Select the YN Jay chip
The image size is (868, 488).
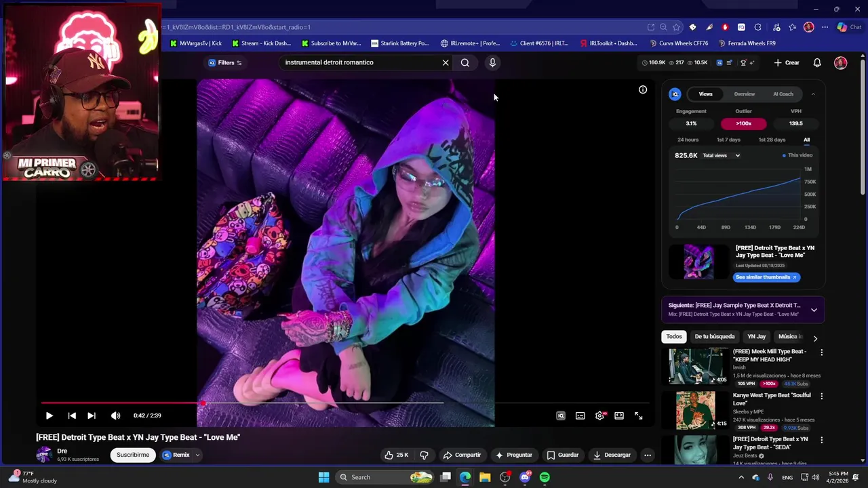click(756, 336)
